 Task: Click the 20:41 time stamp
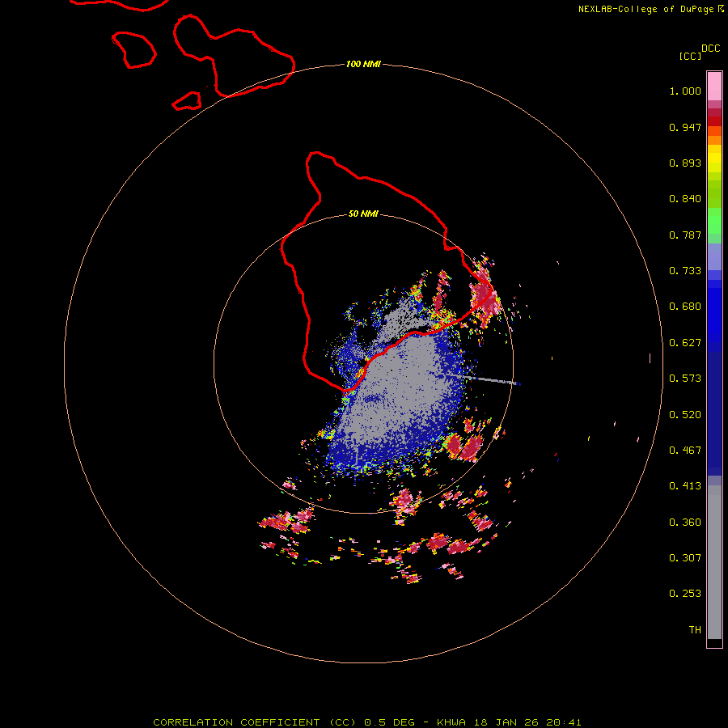point(564,722)
